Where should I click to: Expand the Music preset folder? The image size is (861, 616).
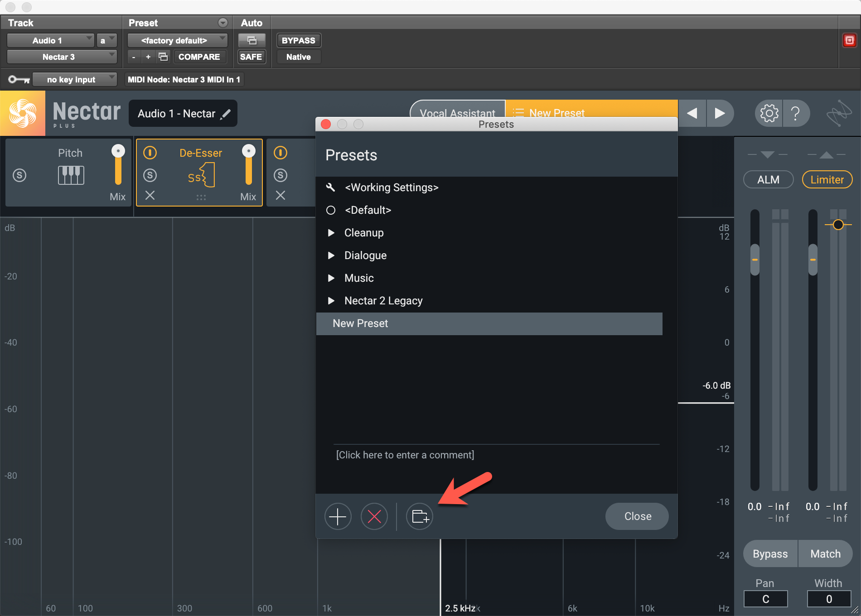(331, 278)
